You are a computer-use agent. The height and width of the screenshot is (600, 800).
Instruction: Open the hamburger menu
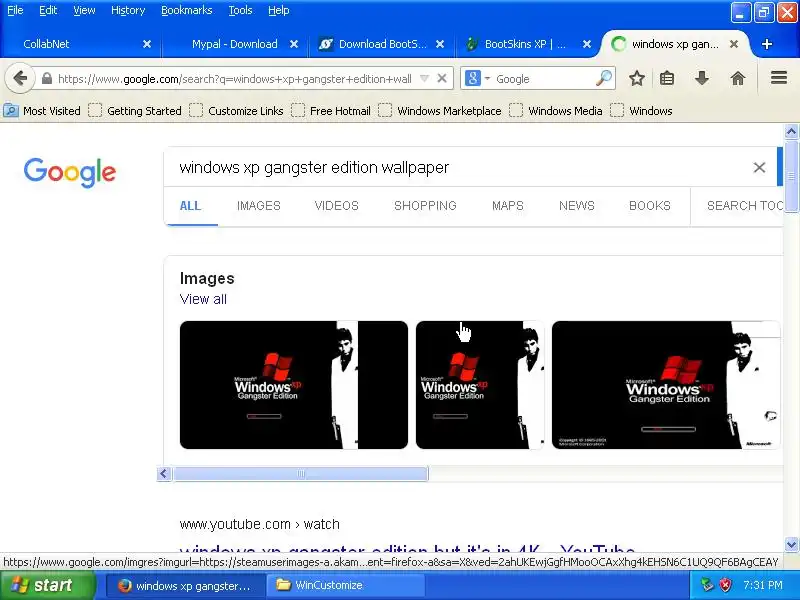(779, 78)
